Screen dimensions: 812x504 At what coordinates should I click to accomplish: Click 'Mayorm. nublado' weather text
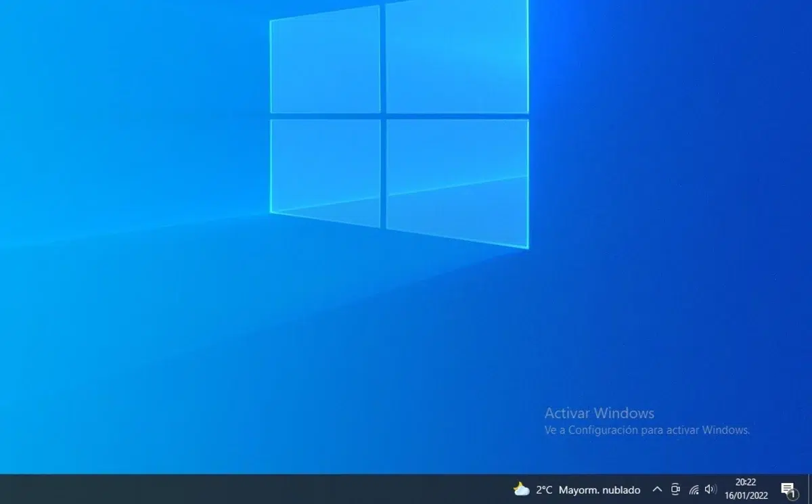point(600,489)
